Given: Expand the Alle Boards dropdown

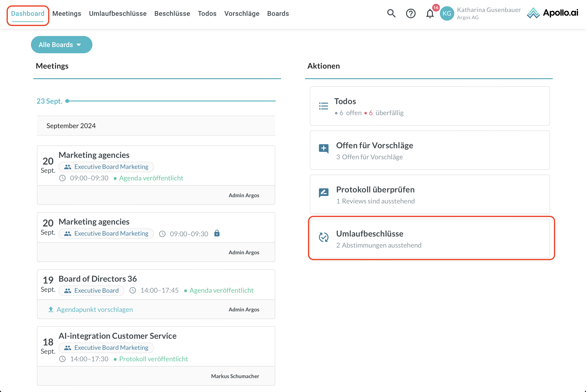Looking at the screenshot, I should pyautogui.click(x=61, y=45).
